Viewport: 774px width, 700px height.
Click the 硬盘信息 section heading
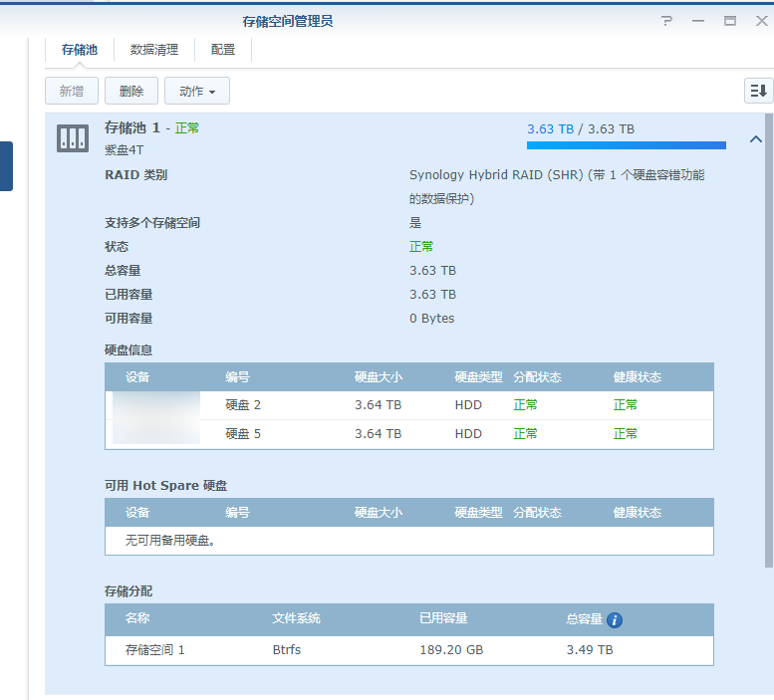(129, 350)
